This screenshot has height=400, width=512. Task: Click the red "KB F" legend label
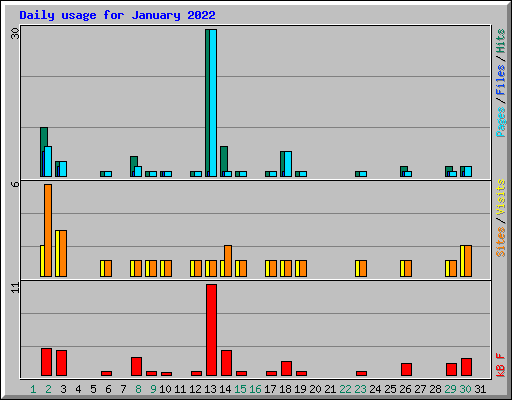[x=500, y=365]
